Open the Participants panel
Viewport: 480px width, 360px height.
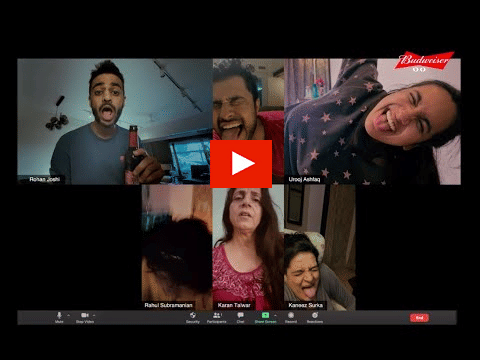217,317
